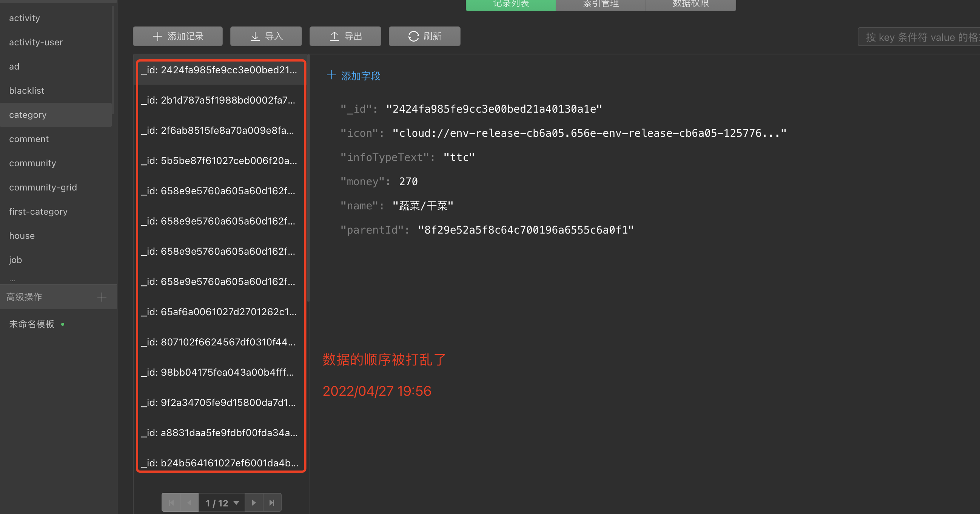The image size is (980, 514).
Task: Select the first-category collection
Action: click(38, 211)
